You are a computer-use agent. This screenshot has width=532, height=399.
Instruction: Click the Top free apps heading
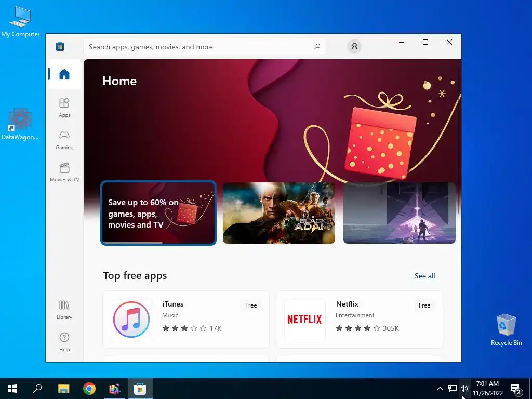click(x=135, y=275)
